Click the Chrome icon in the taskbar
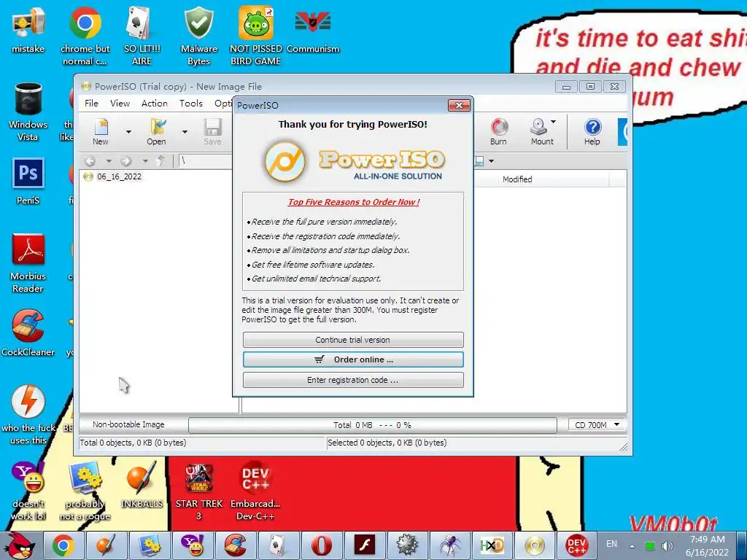 click(63, 545)
